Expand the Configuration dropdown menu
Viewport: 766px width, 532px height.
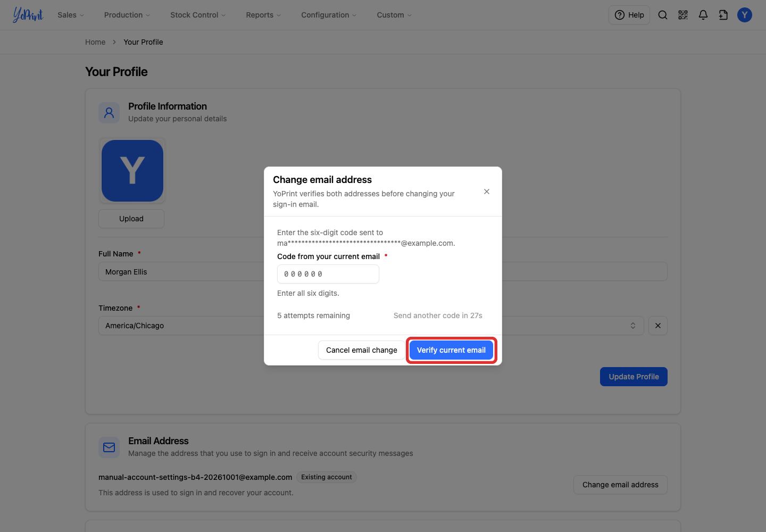329,15
